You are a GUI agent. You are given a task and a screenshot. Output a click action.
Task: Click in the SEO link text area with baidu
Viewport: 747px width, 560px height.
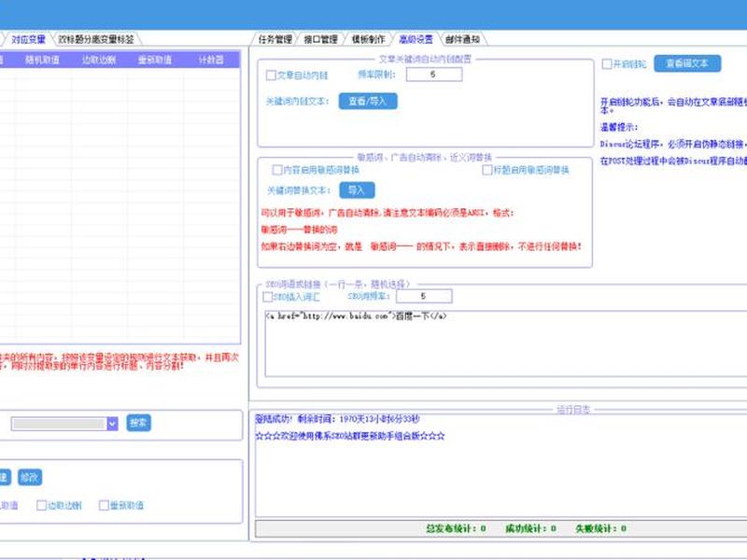(x=505, y=343)
